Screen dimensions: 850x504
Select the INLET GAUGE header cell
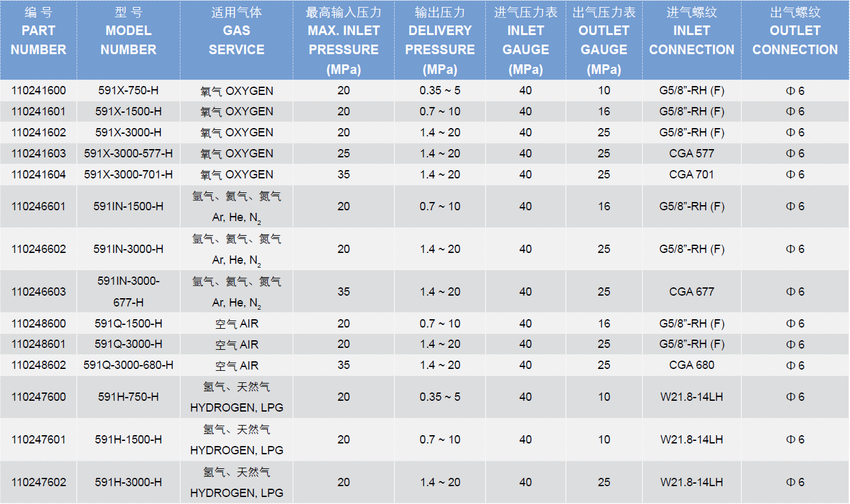pos(525,40)
